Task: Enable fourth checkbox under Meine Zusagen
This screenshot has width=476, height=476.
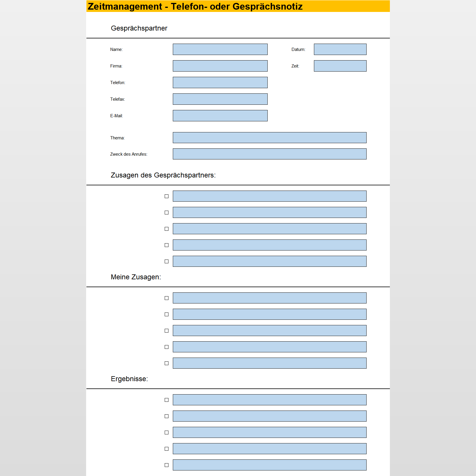Action: 166,347
